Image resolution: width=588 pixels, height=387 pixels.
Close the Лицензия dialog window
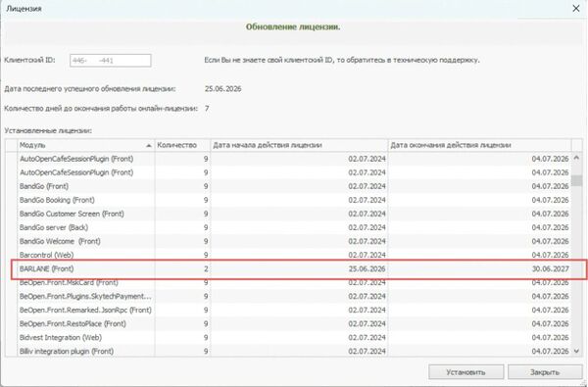coord(576,8)
